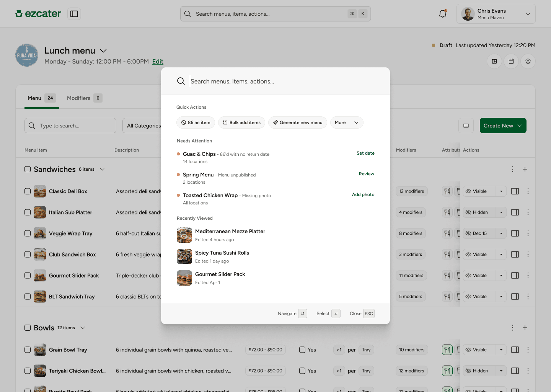Click the split-panel icon on the Gourmet Slider Pack row
Image resolution: width=551 pixels, height=392 pixels.
click(x=515, y=275)
